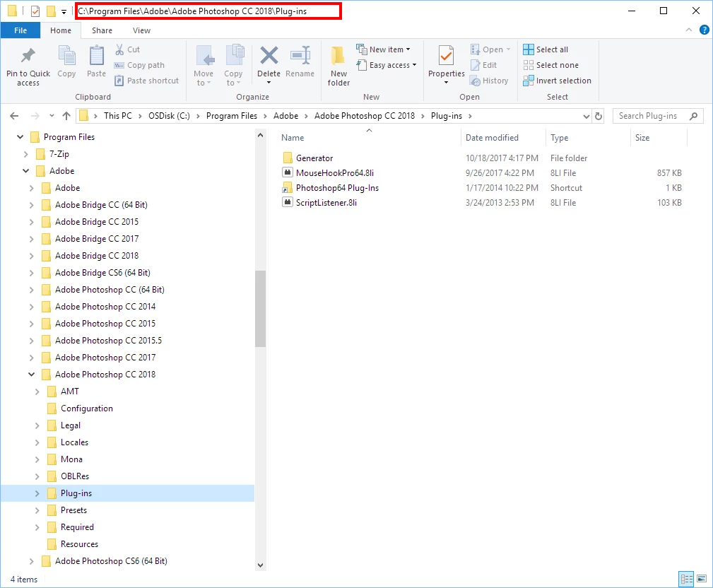This screenshot has width=713, height=588.
Task: Click Invert selection in ribbon
Action: [x=557, y=81]
